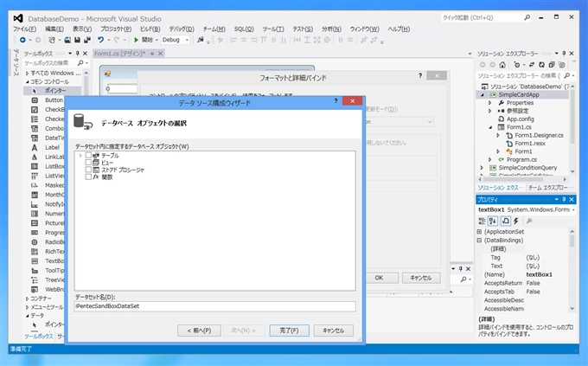Open the ファイル(F) menu
This screenshot has width=588, height=366.
(25, 29)
